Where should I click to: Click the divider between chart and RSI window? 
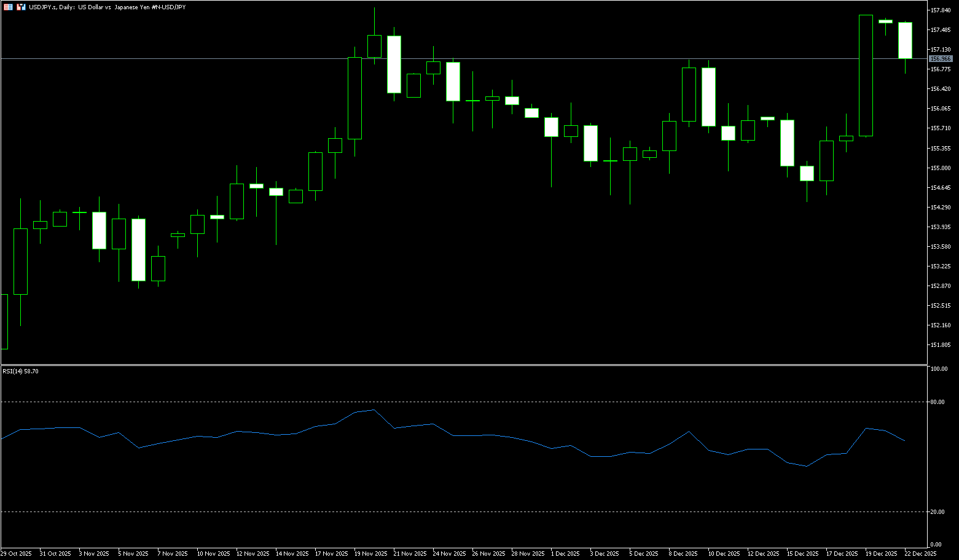coord(479,365)
